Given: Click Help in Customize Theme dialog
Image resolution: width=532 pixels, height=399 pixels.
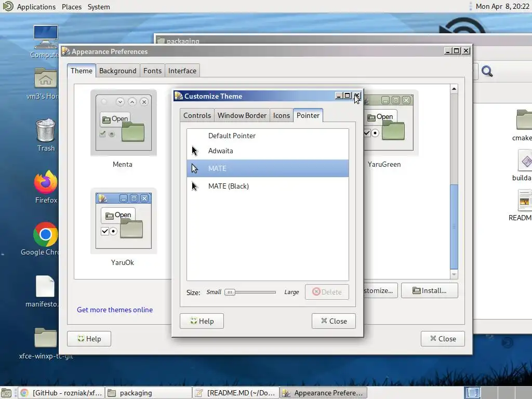Looking at the screenshot, I should click(x=202, y=321).
